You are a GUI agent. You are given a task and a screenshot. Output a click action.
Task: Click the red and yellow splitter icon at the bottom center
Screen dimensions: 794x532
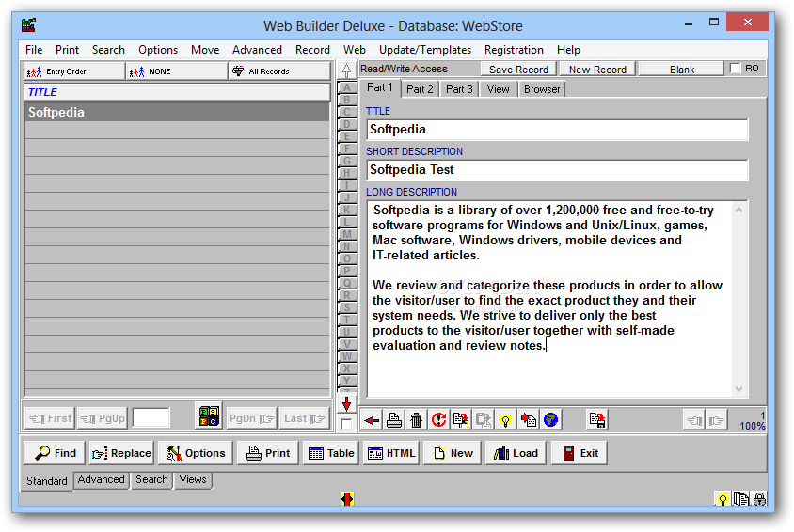pyautogui.click(x=347, y=499)
